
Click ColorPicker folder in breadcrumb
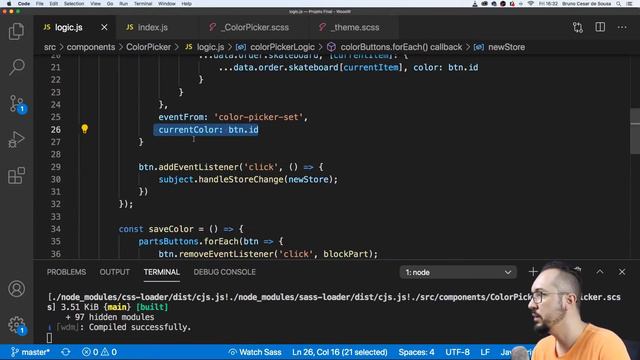[148, 47]
